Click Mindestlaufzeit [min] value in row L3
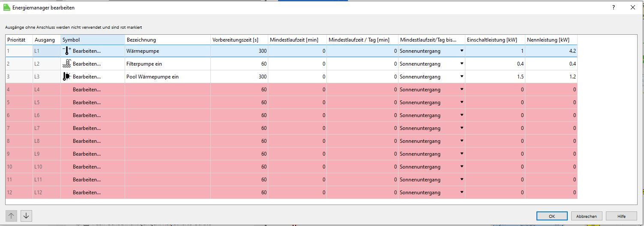This screenshot has height=226, width=644. tap(297, 77)
